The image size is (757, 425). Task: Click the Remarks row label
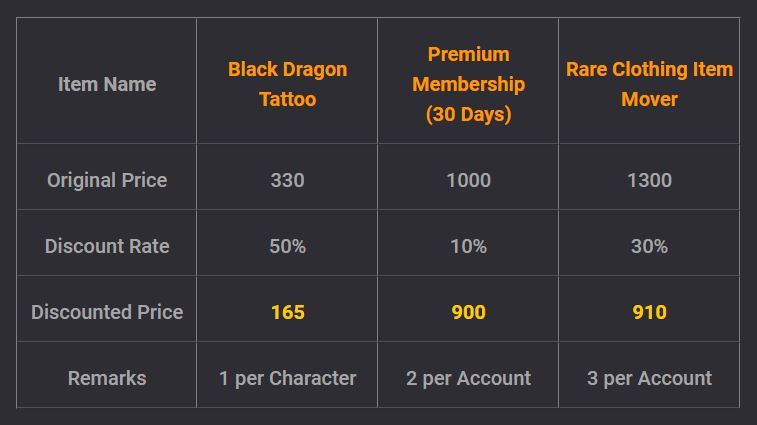point(107,378)
